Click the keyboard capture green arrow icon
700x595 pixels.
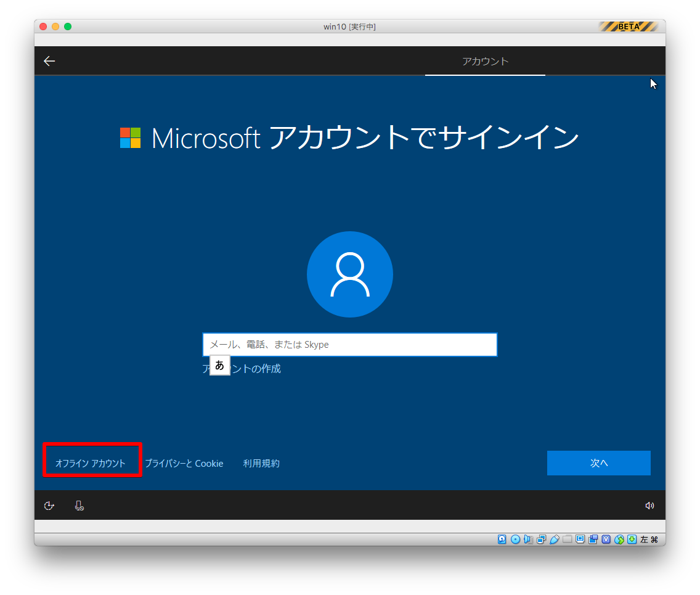coord(632,539)
